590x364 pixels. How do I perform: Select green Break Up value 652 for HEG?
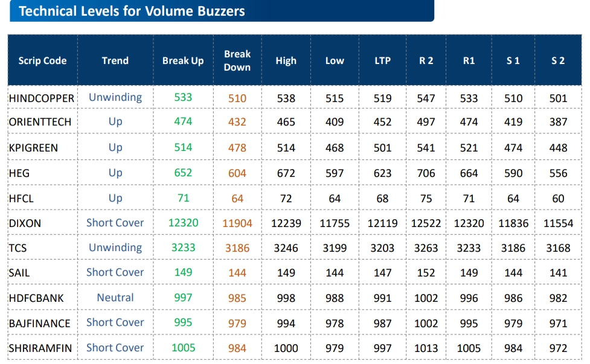(x=183, y=173)
